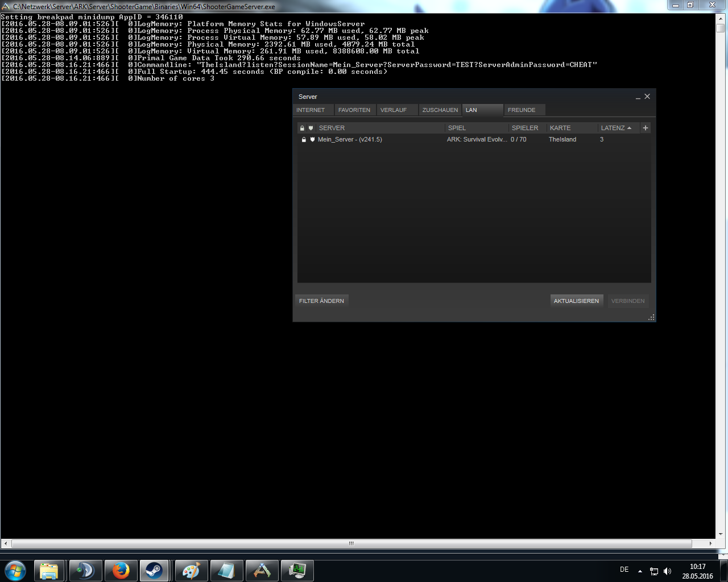The height and width of the screenshot is (582, 728).
Task: Click the console vertical scrollbar up arrow
Action: click(721, 18)
